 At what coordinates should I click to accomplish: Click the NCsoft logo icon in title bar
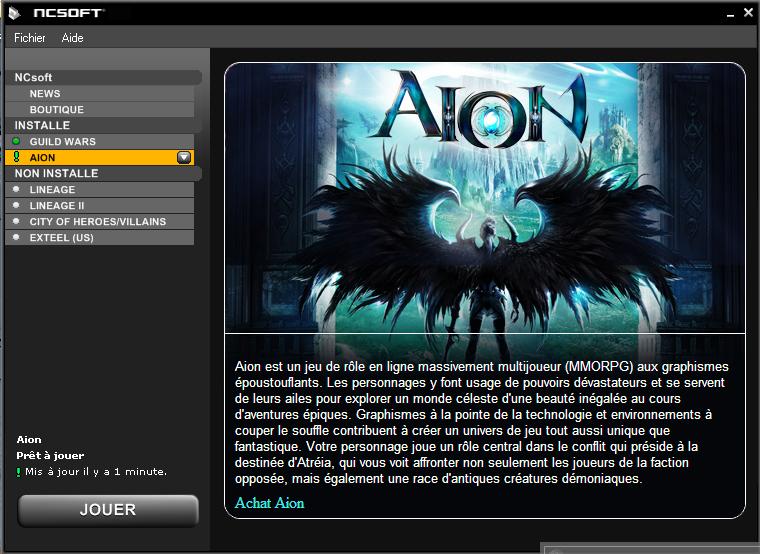tap(15, 13)
